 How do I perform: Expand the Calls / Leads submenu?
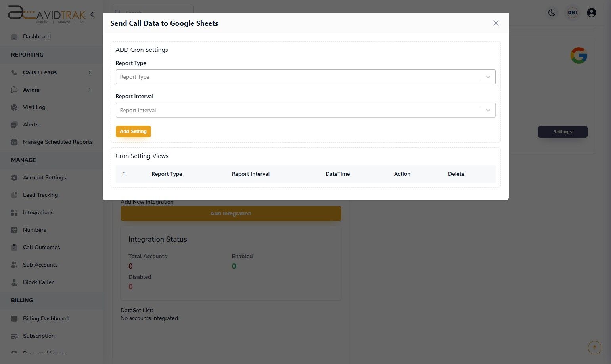coord(90,72)
